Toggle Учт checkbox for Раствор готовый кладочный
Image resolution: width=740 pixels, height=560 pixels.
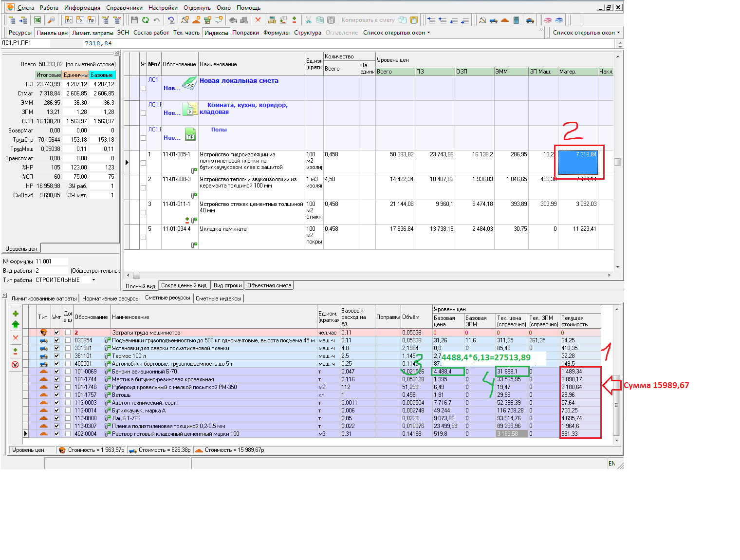(x=56, y=434)
